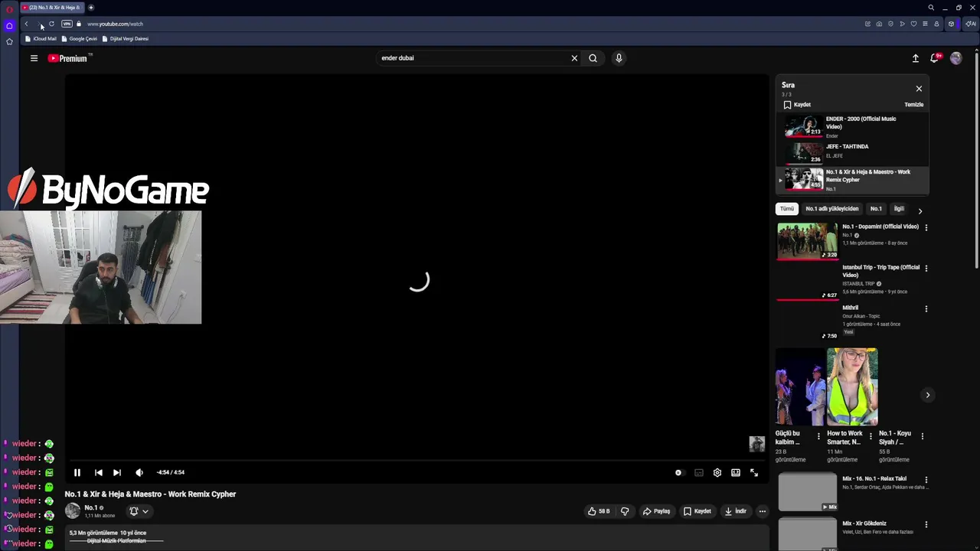The image size is (980, 551).
Task: Open options for 'Güçlü bu kalbim' short
Action: [x=818, y=436]
